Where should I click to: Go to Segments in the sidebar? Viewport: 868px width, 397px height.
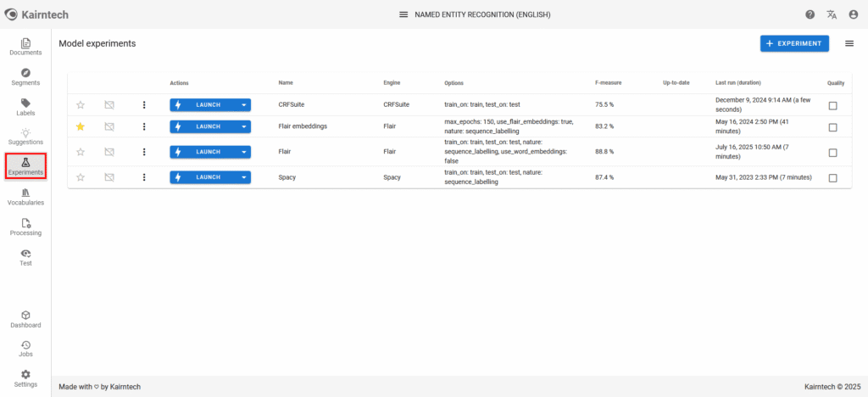25,77
